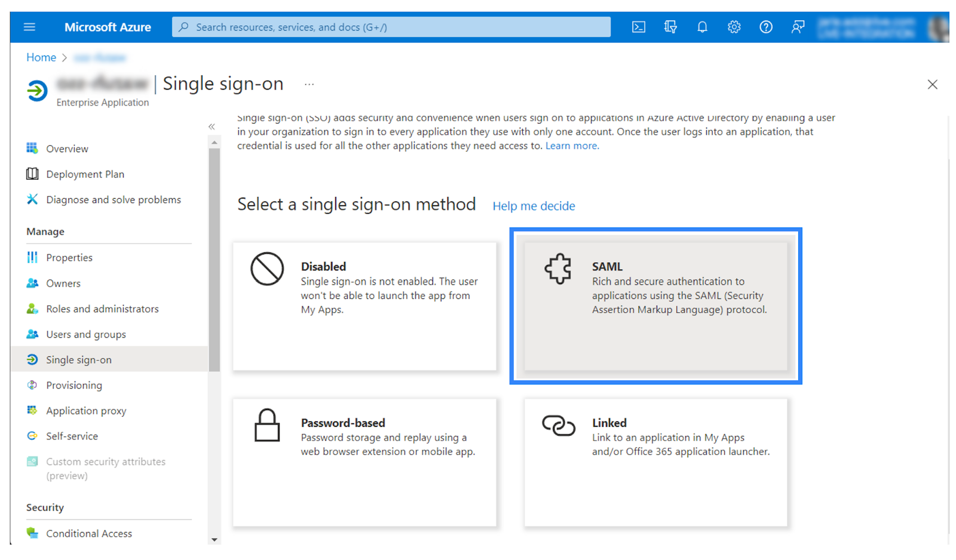Image resolution: width=956 pixels, height=560 pixels.
Task: Click the Deployment Plan book icon
Action: coord(32,174)
